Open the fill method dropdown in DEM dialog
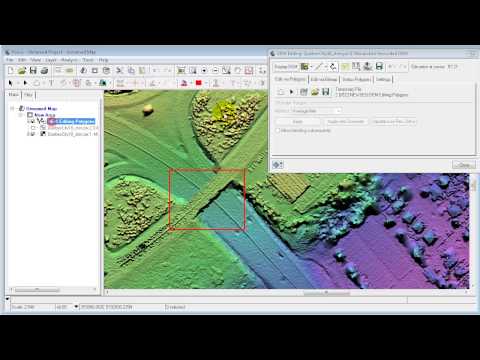 pos(338,111)
